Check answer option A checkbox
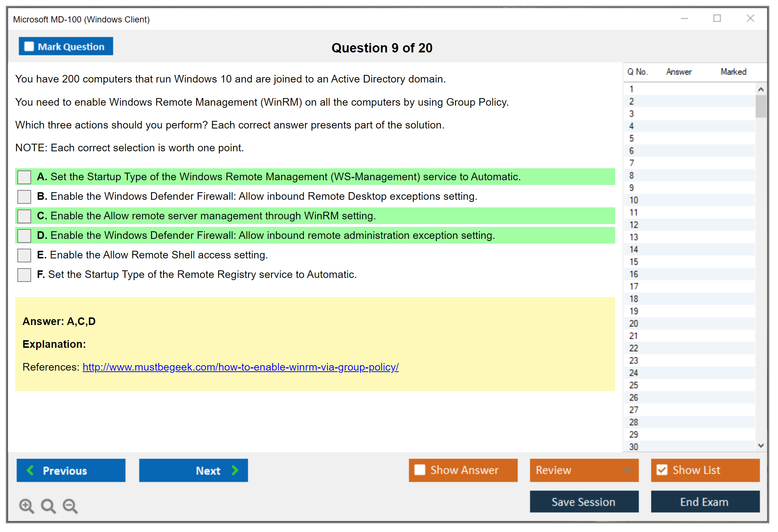The height and width of the screenshot is (532, 778). point(24,177)
